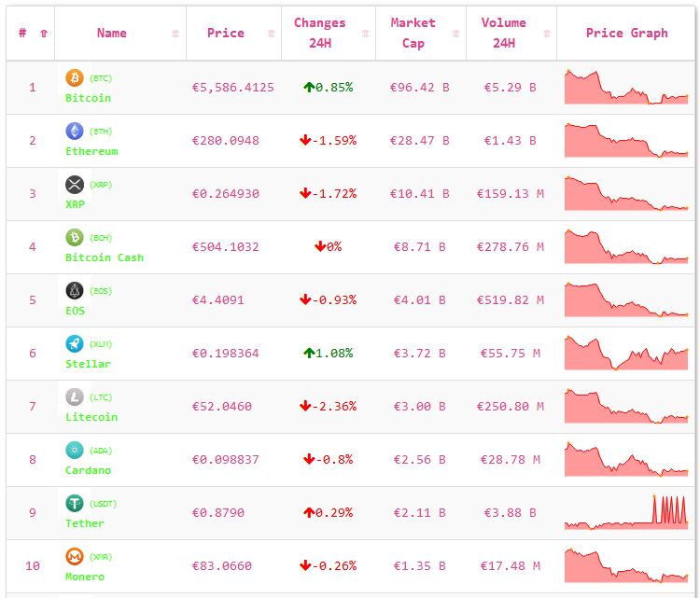700x598 pixels.
Task: Sort table by Name column arrow
Action: (175, 34)
